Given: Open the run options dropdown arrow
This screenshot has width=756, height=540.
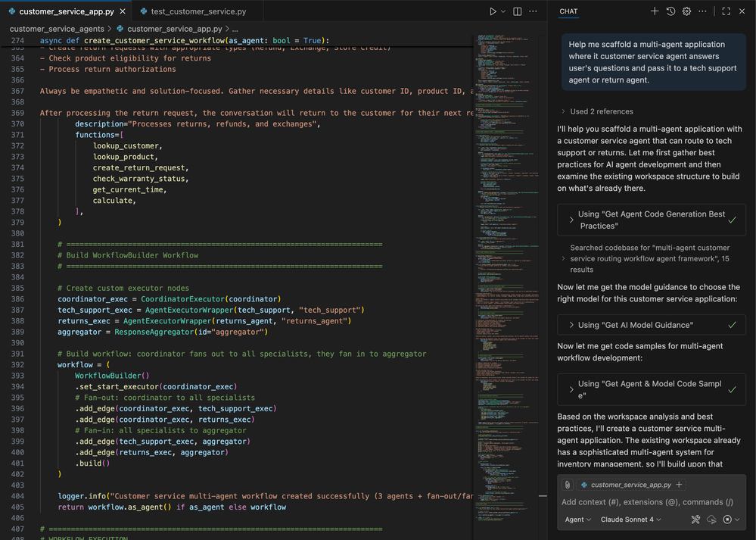Looking at the screenshot, I should (x=503, y=11).
